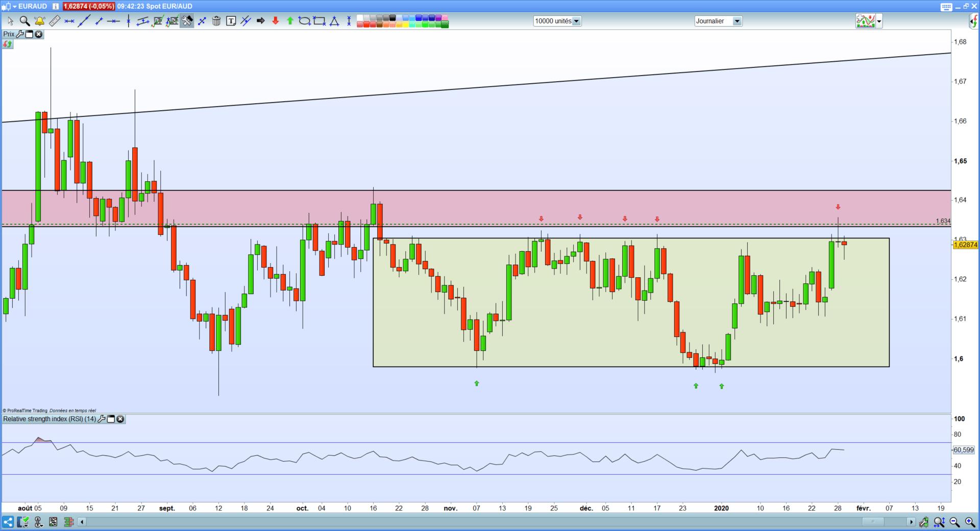Pick the black color swatch

coord(393,18)
